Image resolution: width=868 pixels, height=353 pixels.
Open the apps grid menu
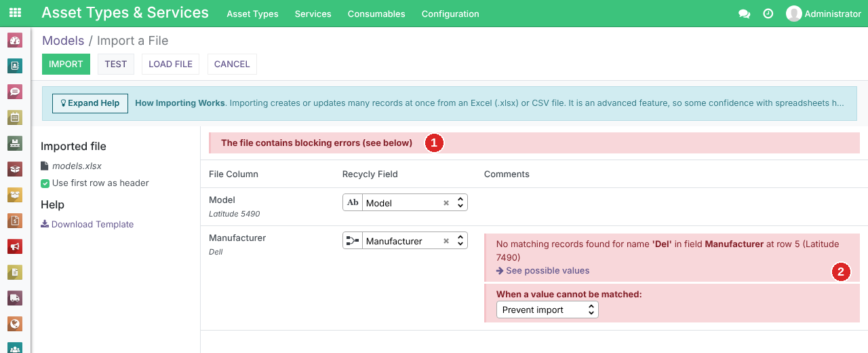point(15,14)
